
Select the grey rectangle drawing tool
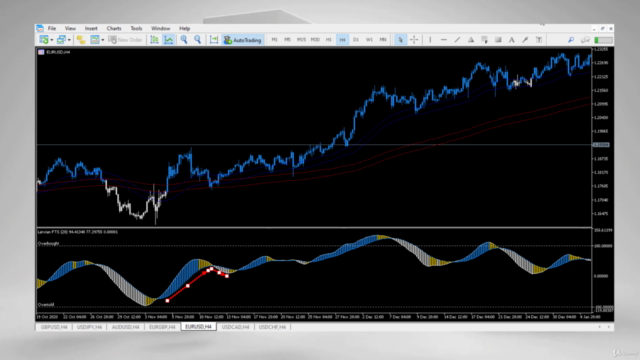(x=498, y=40)
